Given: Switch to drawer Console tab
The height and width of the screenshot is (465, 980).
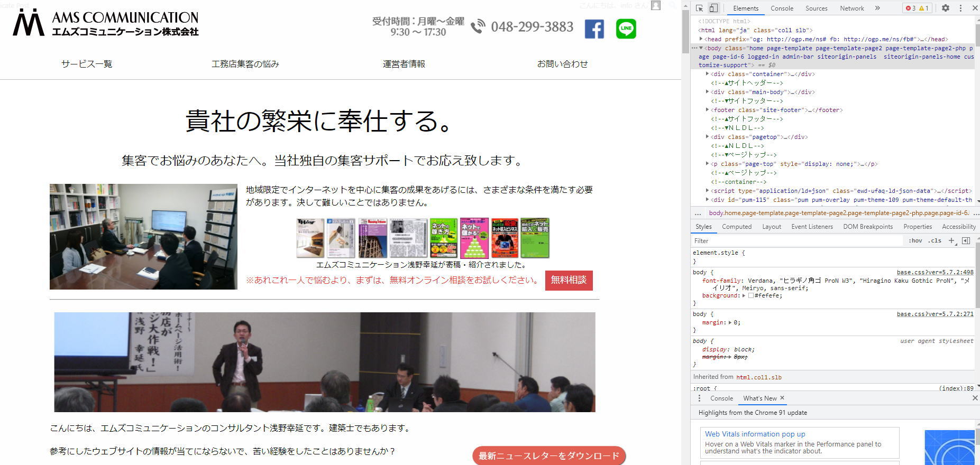Looking at the screenshot, I should (x=721, y=398).
